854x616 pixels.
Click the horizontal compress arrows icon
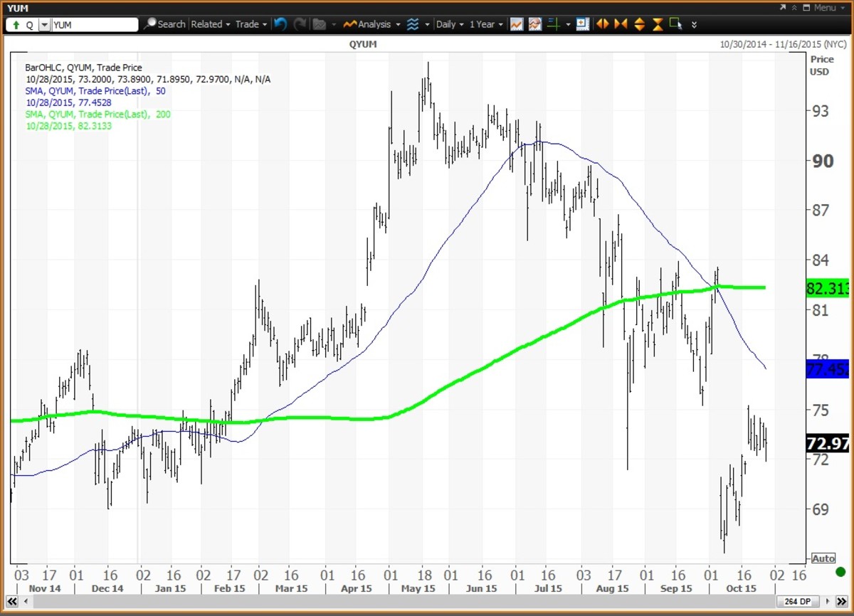(621, 24)
